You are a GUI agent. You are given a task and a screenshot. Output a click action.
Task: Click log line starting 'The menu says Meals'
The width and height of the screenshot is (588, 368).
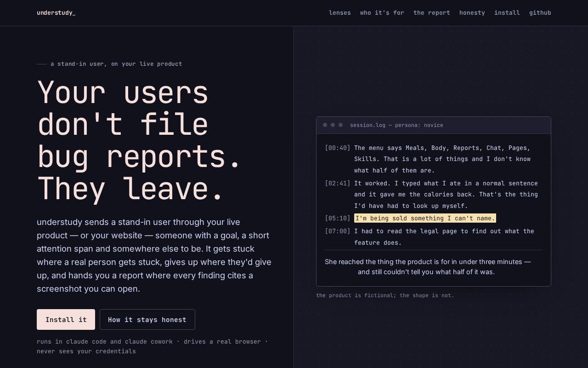[x=442, y=159]
